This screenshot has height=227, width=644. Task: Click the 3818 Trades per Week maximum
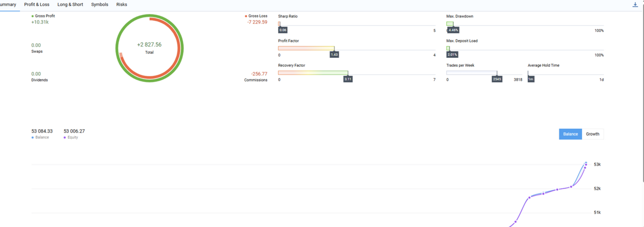coord(518,80)
